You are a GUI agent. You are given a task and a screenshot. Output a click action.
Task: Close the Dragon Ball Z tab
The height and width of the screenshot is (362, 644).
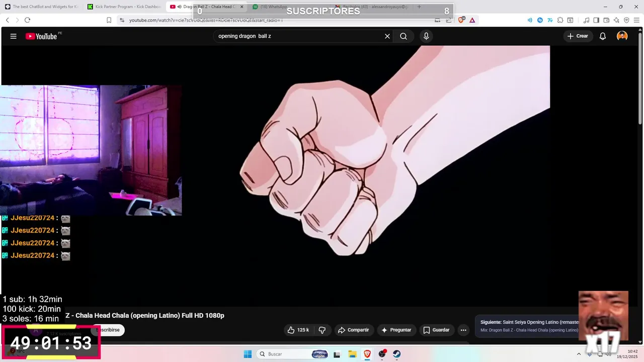coord(242,7)
